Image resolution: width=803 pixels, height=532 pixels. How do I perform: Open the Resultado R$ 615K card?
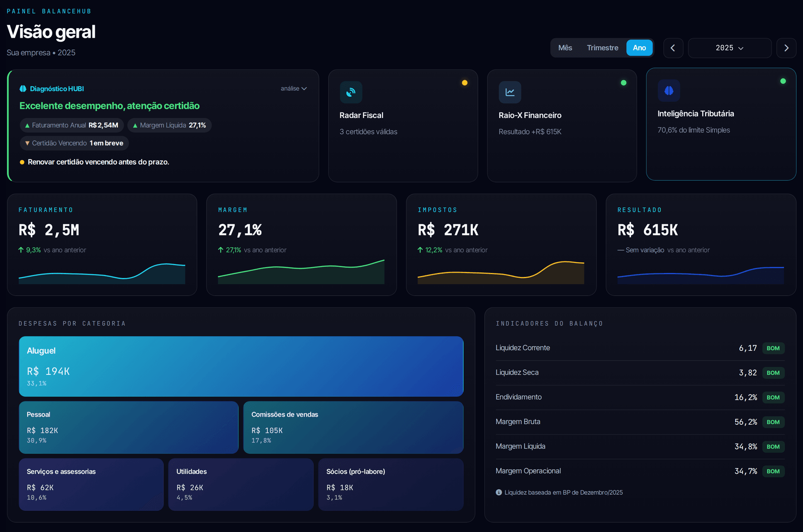(701, 244)
